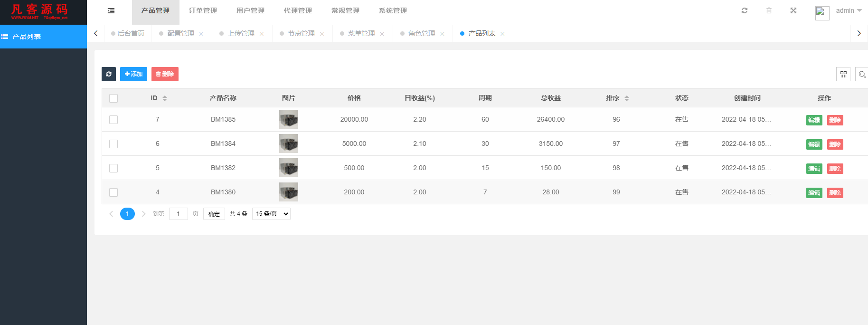This screenshot has height=325, width=868.
Task: Click the trash icon in top header
Action: coord(769,10)
